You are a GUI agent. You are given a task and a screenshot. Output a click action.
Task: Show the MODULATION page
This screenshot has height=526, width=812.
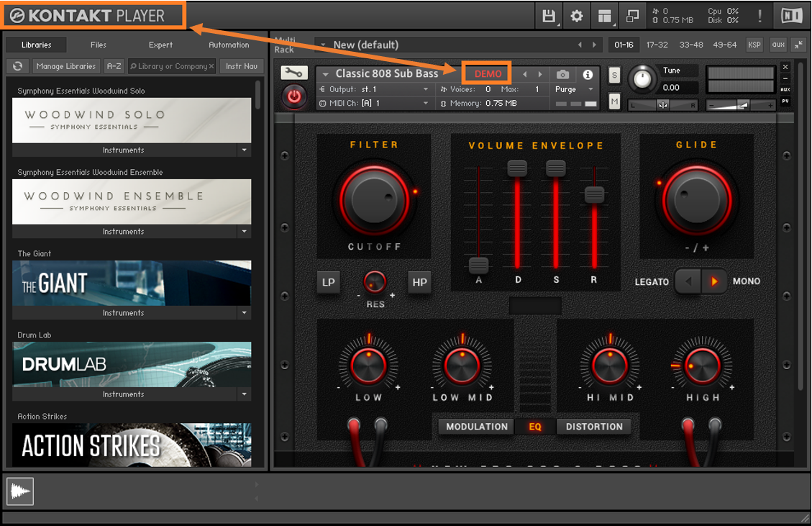476,427
